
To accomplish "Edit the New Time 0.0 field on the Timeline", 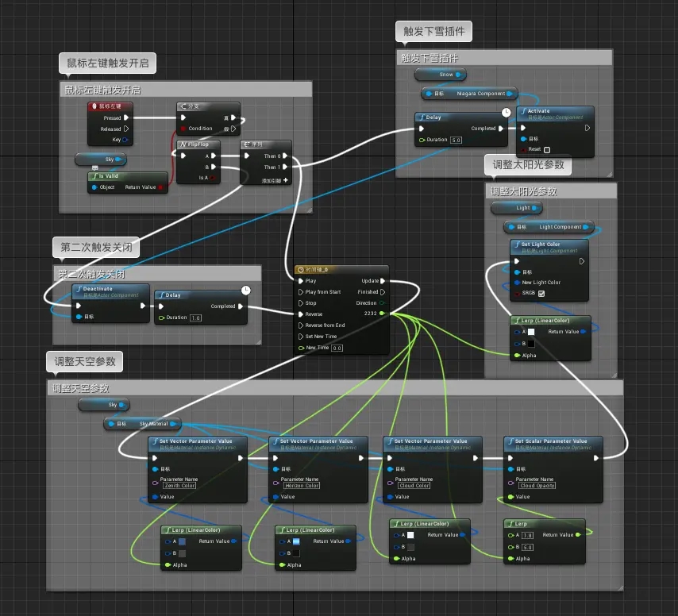I will [337, 348].
